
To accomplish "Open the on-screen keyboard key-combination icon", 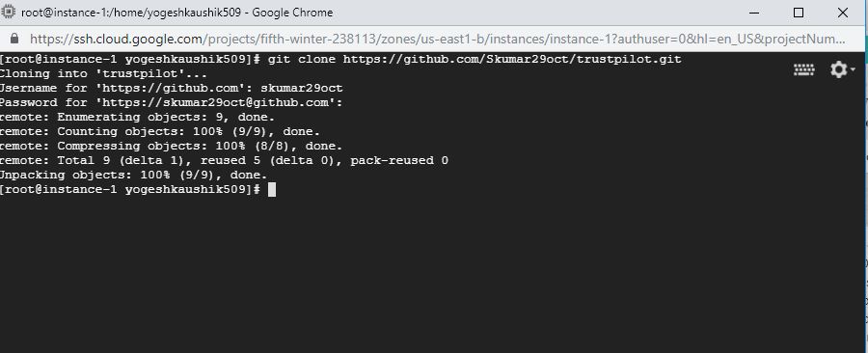I will click(x=803, y=69).
